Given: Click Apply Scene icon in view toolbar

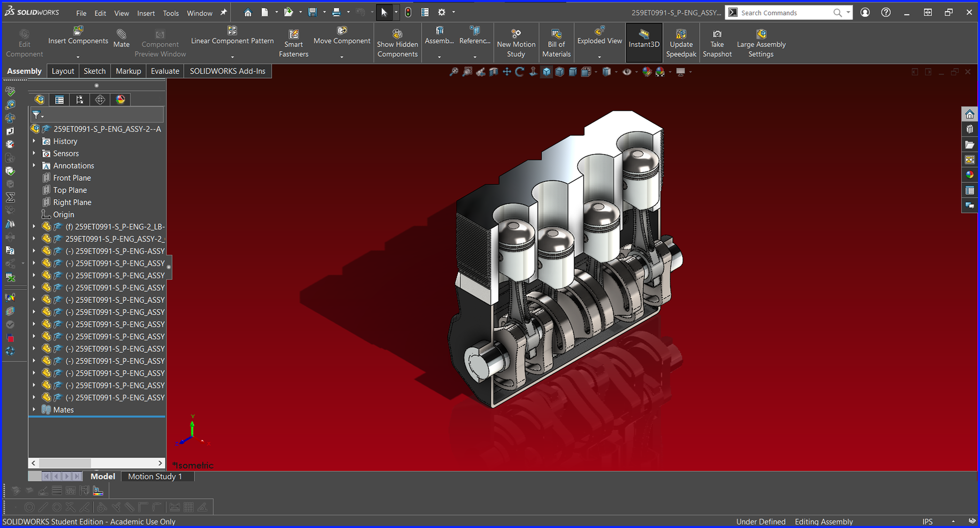Looking at the screenshot, I should pyautogui.click(x=660, y=72).
